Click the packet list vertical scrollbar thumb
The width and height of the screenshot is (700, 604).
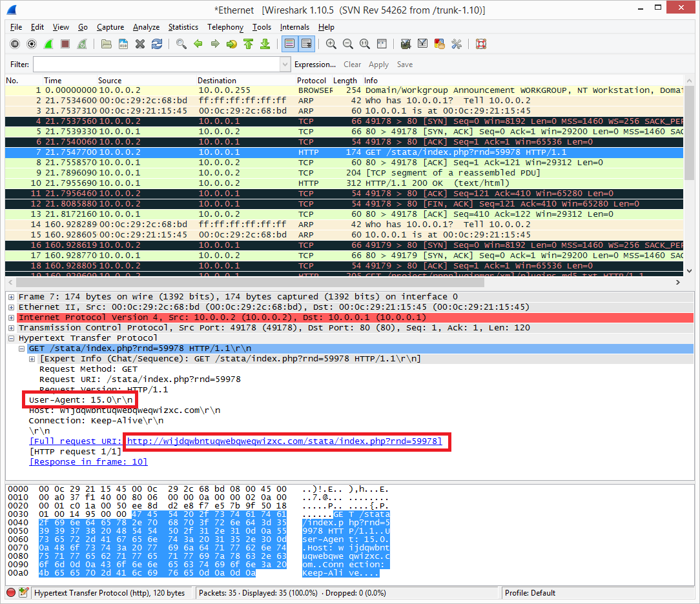pyautogui.click(x=689, y=132)
